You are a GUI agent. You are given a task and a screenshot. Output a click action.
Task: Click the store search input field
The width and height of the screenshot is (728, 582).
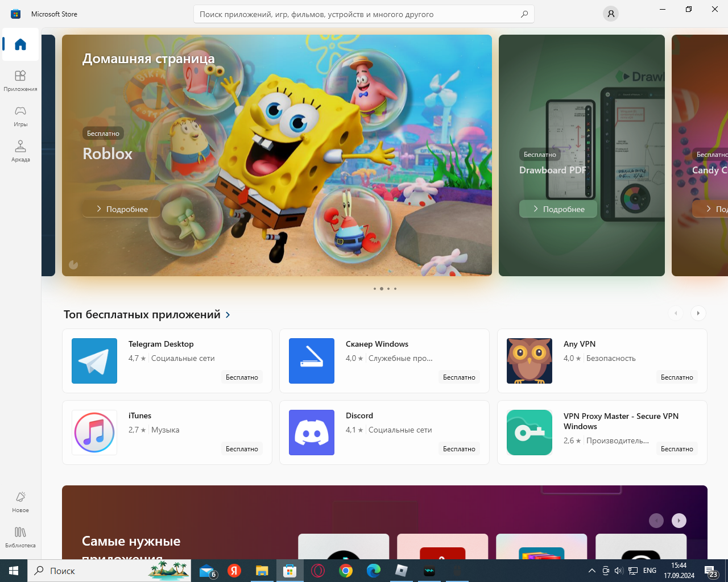point(364,14)
